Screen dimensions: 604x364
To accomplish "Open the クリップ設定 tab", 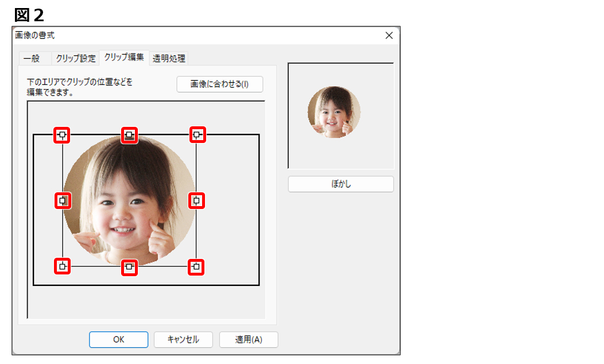I will pos(76,59).
